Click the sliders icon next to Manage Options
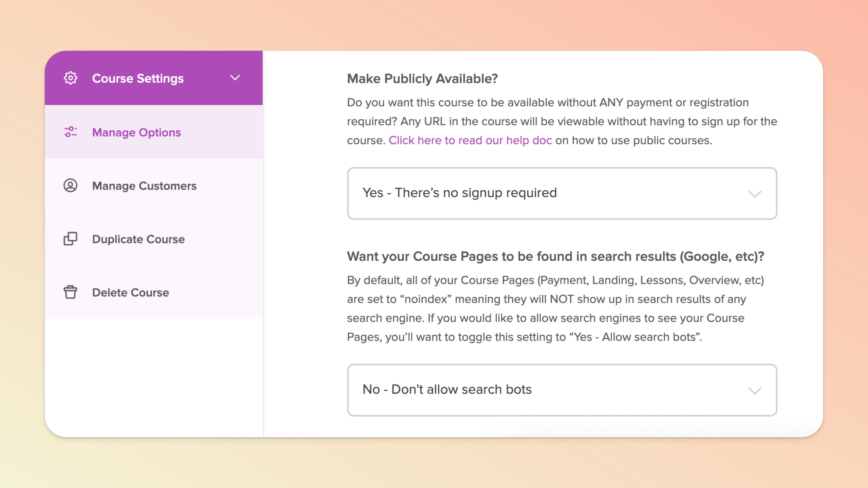Viewport: 868px width, 488px height. tap(70, 132)
